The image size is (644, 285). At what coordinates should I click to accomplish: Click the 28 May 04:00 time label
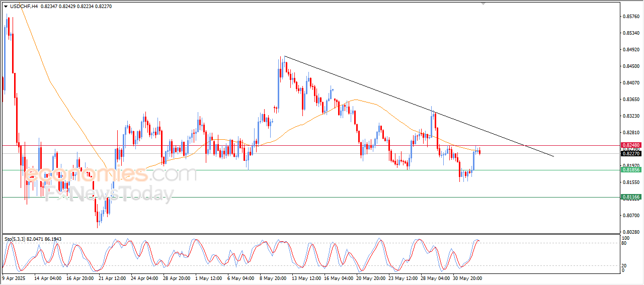[434, 277]
